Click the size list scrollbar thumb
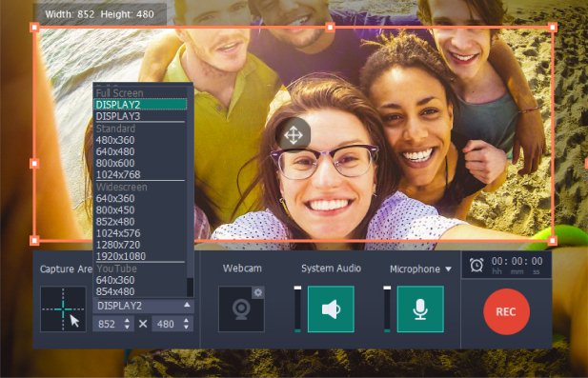588x378 pixels. (191, 287)
